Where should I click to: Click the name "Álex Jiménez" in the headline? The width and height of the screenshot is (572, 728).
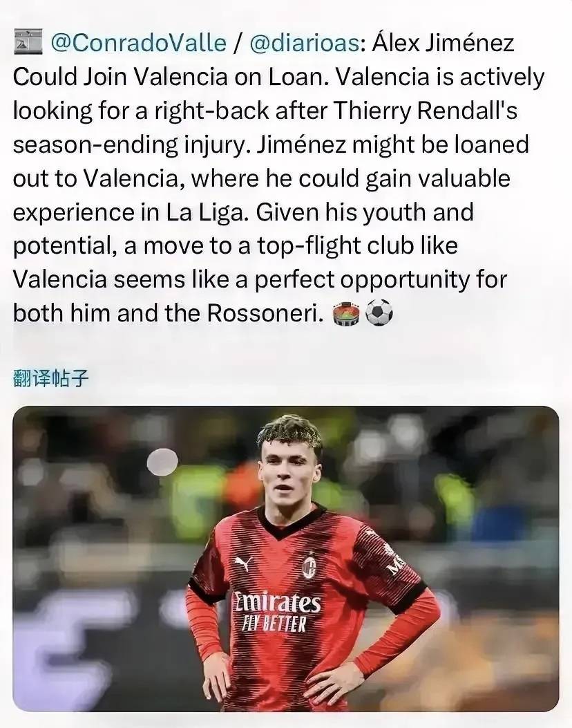coord(444,43)
